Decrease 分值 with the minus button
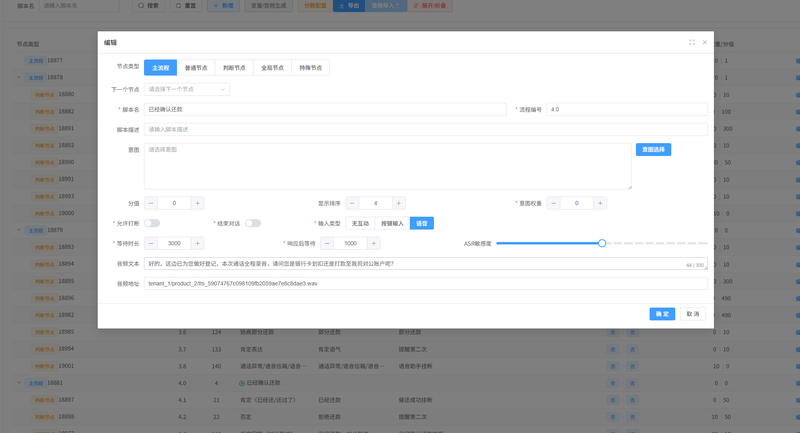Image resolution: width=800 pixels, height=433 pixels. [x=151, y=203]
